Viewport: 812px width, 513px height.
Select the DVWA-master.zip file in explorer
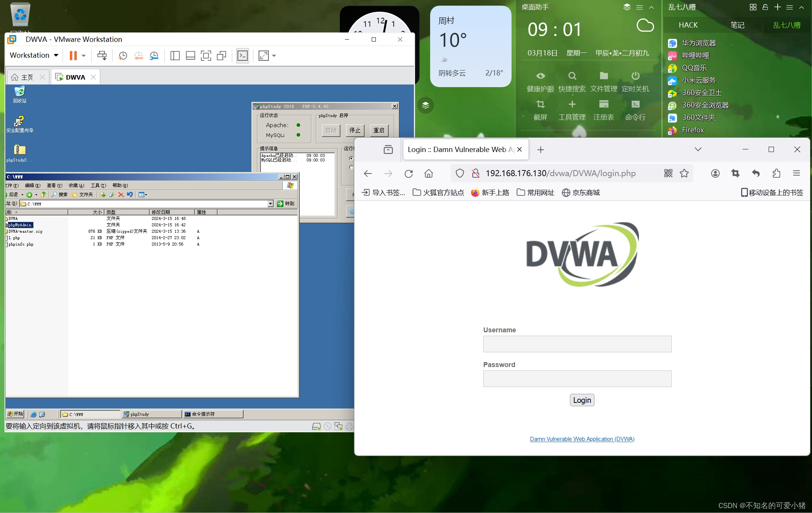(25, 232)
